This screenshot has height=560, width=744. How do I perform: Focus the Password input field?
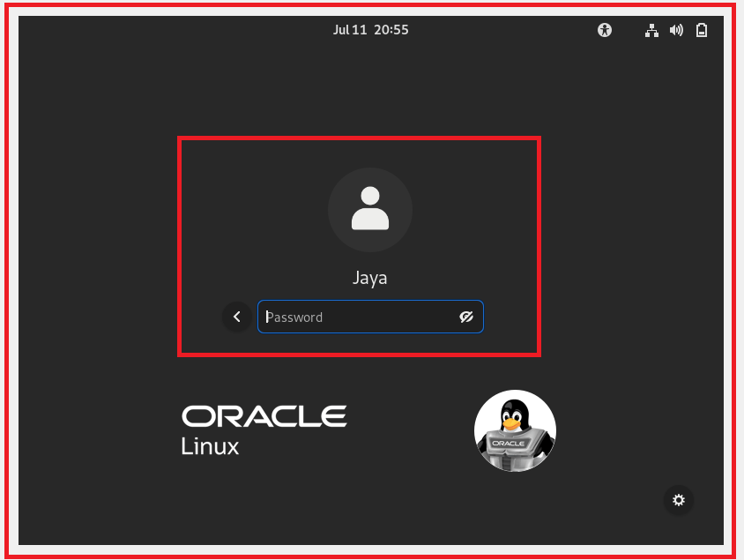370,317
